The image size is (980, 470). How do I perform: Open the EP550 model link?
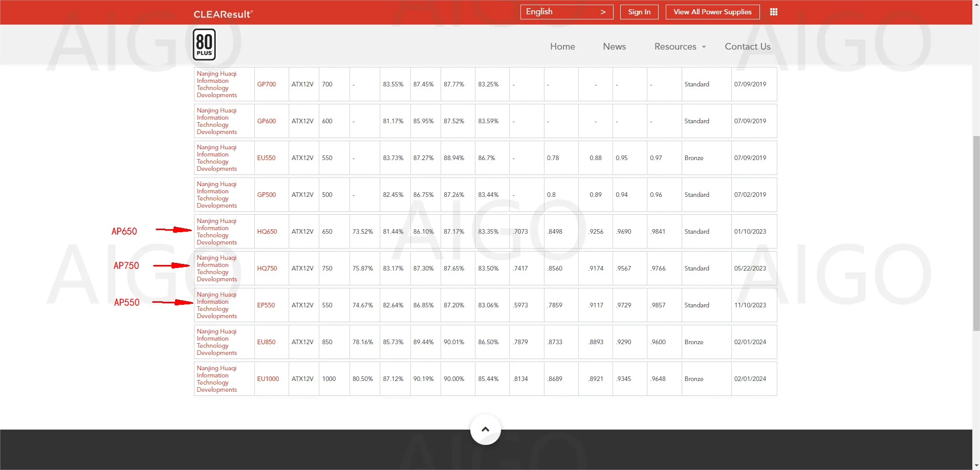(x=266, y=305)
